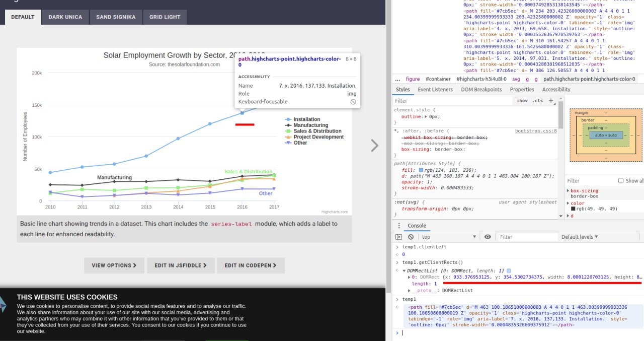Enable the Show all checkbox in Computed pane
The width and height of the screenshot is (644, 341).
coord(621,181)
